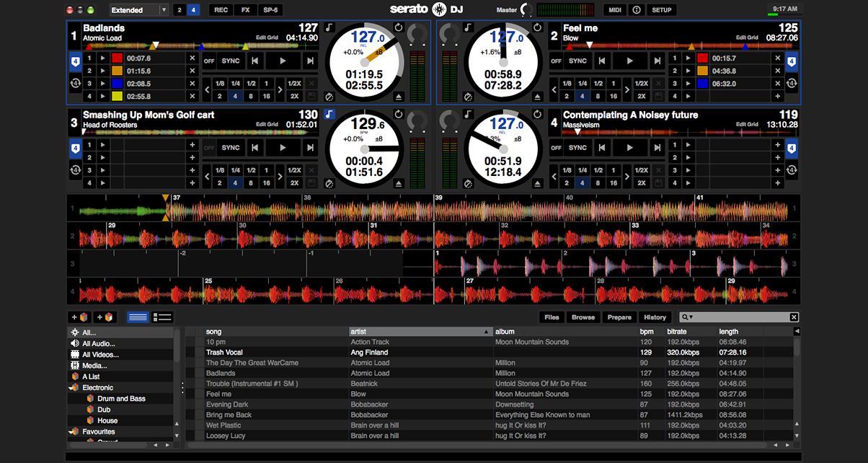Select Drum and Bass crate

click(121, 399)
